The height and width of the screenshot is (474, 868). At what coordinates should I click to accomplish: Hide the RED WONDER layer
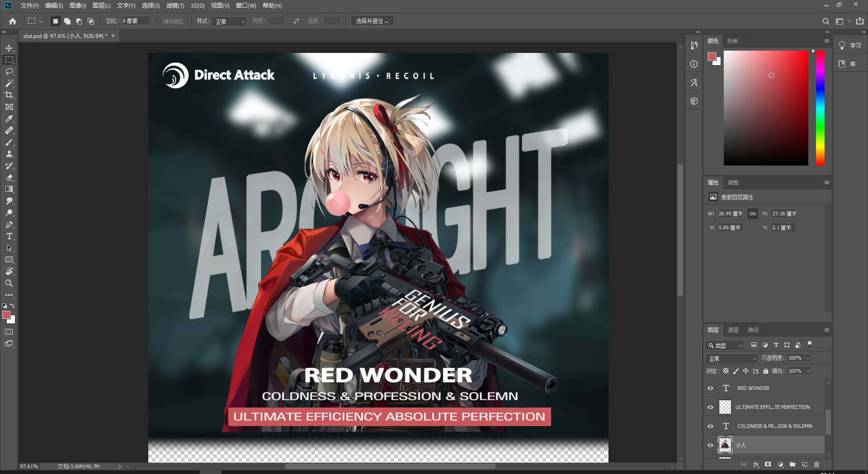(x=710, y=388)
